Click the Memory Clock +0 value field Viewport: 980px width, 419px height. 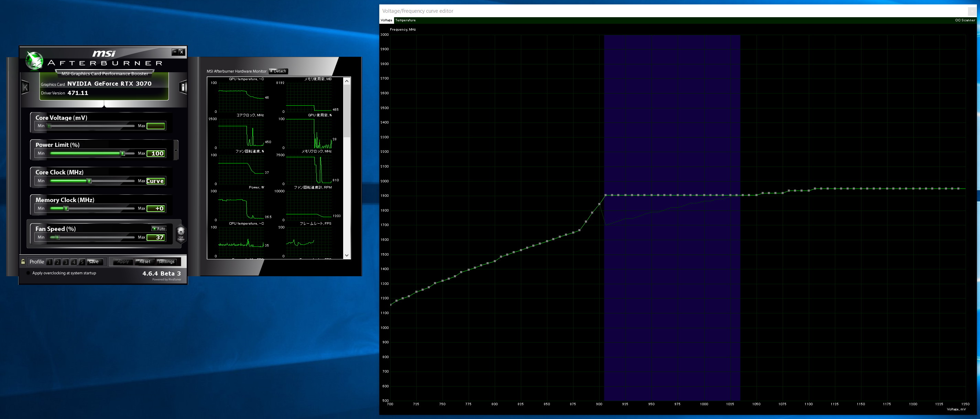tap(156, 208)
